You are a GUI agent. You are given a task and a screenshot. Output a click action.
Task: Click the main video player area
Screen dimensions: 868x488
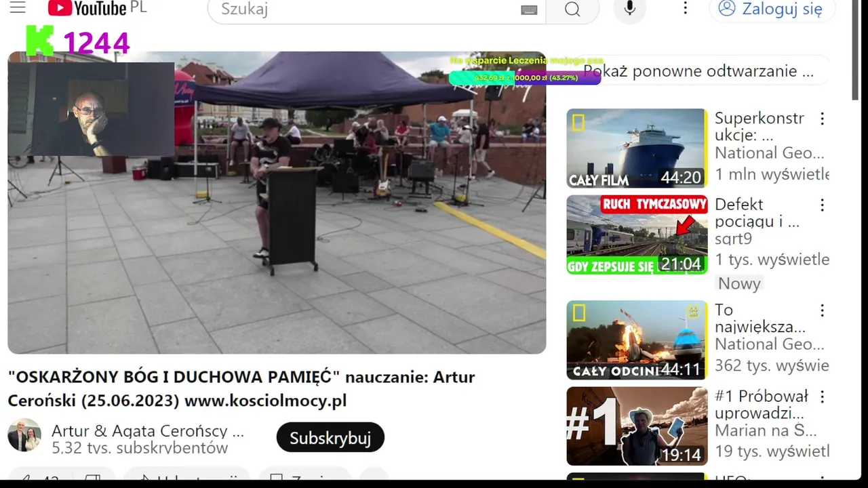277,203
